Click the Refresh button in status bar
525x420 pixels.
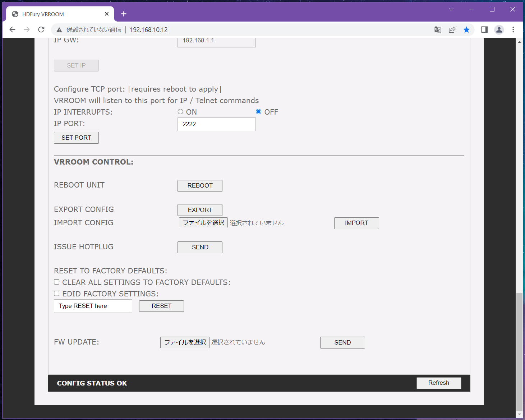coord(439,383)
